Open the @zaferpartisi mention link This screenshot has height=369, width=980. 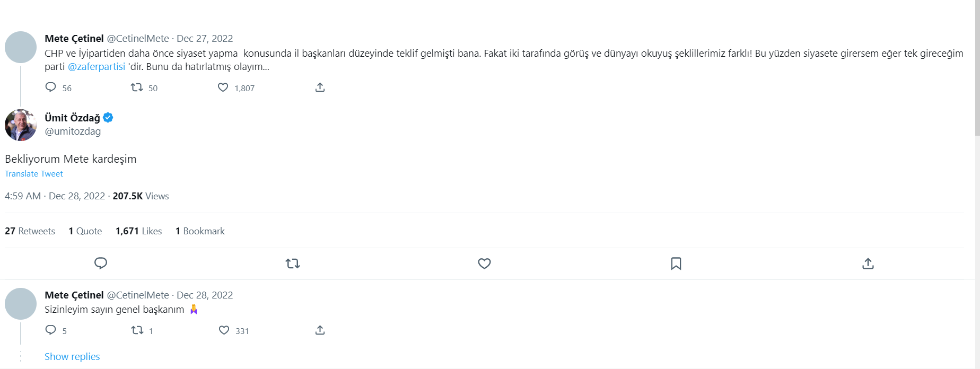(x=97, y=67)
